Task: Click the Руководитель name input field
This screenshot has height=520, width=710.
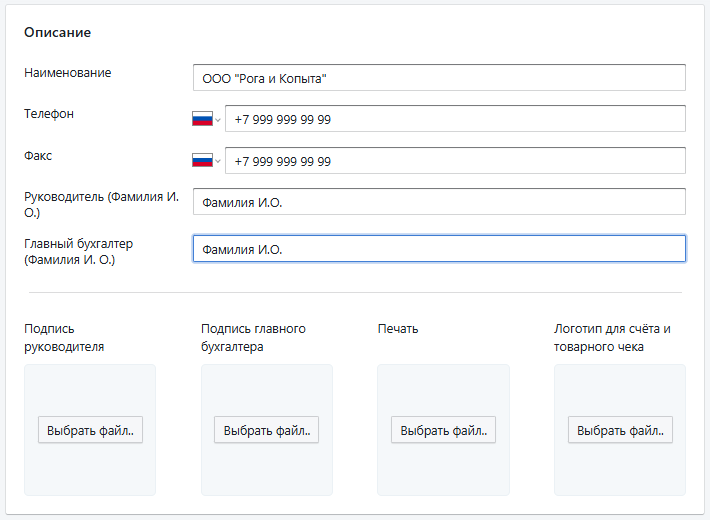Action: [x=438, y=203]
